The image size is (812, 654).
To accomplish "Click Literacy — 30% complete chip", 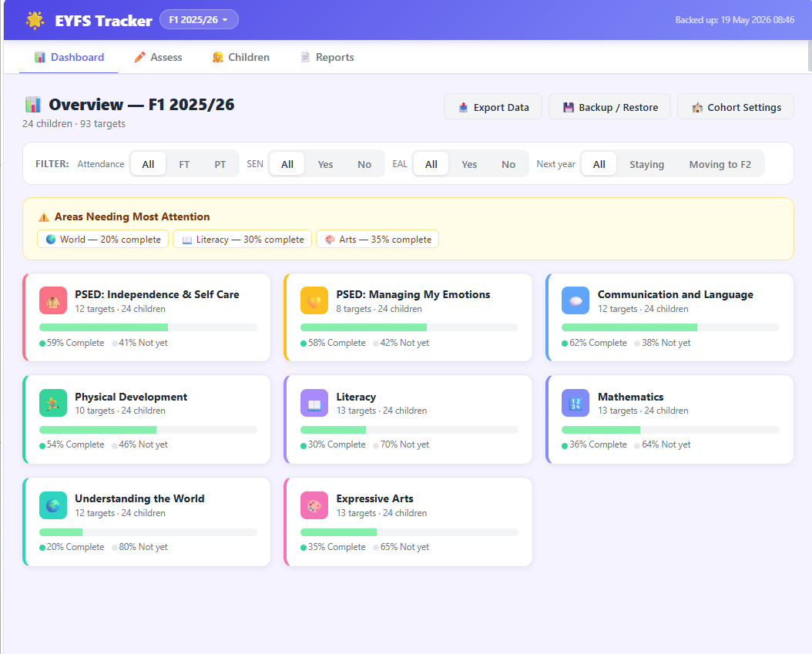I will [x=243, y=240].
